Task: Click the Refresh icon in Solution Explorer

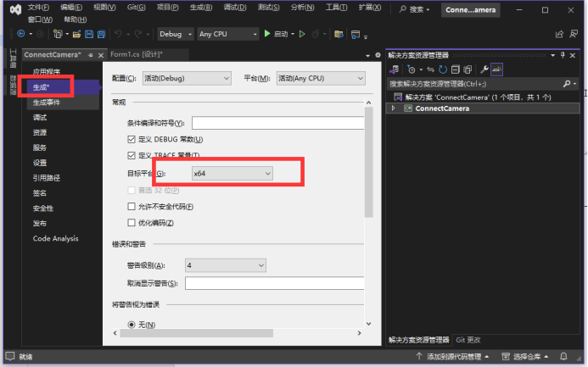Action: [x=443, y=70]
